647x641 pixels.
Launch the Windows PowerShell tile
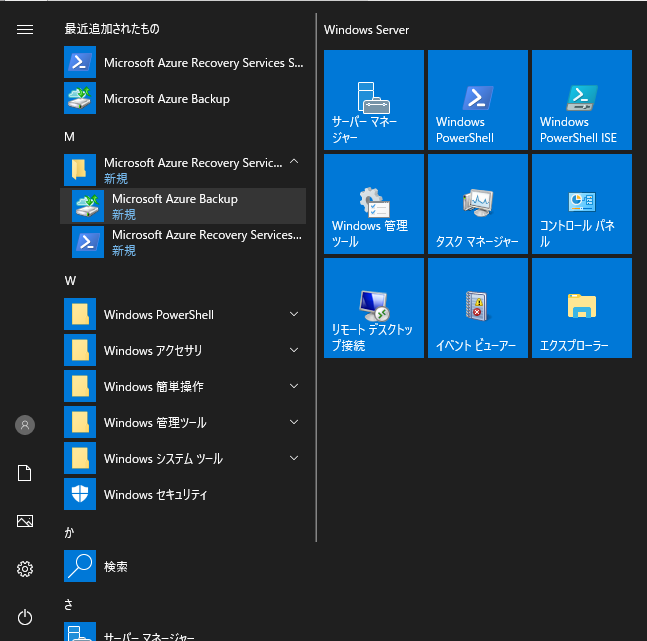pyautogui.click(x=478, y=100)
